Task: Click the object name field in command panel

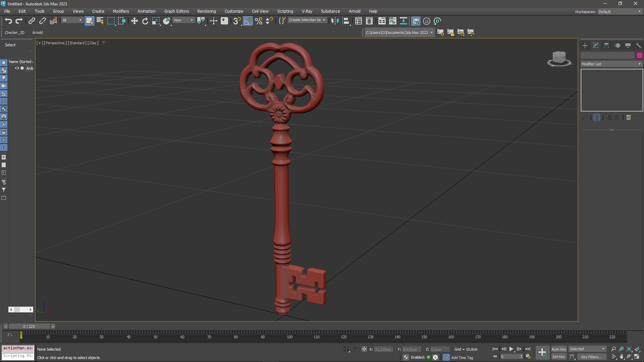Action: [608, 55]
